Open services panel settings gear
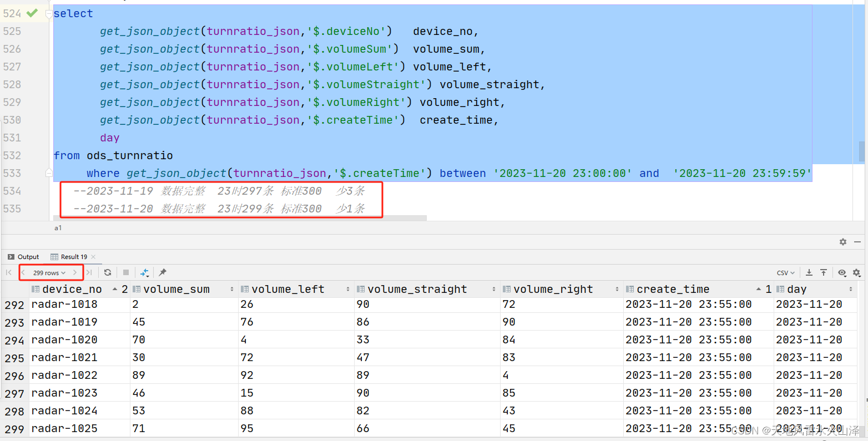 [x=843, y=242]
